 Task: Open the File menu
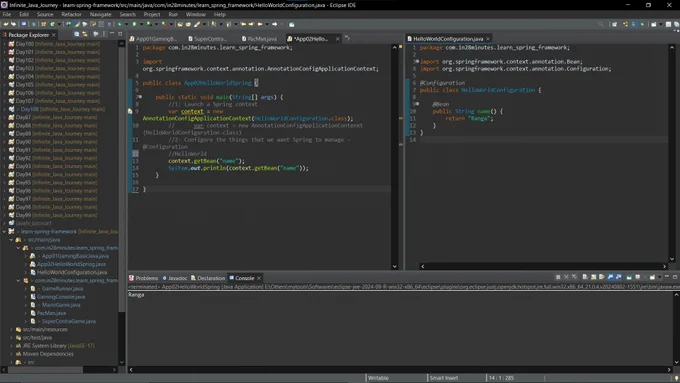7,14
